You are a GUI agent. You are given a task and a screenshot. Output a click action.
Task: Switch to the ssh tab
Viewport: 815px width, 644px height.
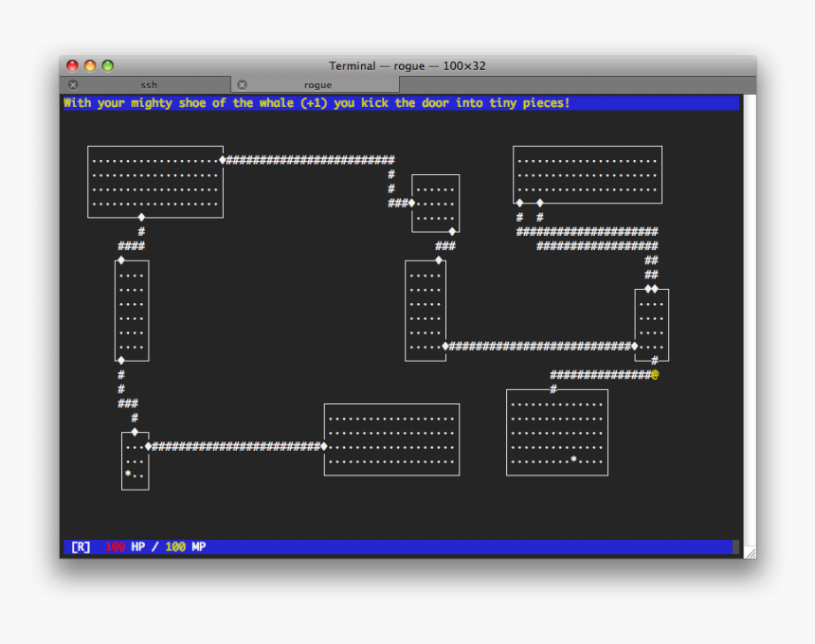coord(148,84)
